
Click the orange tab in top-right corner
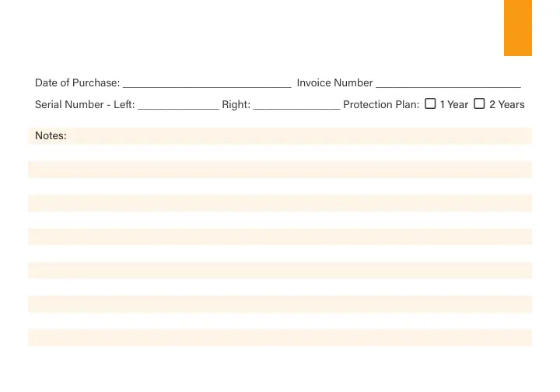[517, 27]
